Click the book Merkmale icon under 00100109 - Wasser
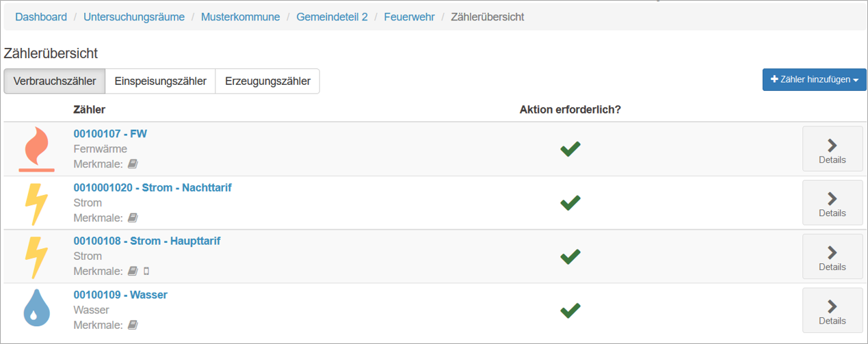Image resolution: width=868 pixels, height=344 pixels. [x=133, y=325]
